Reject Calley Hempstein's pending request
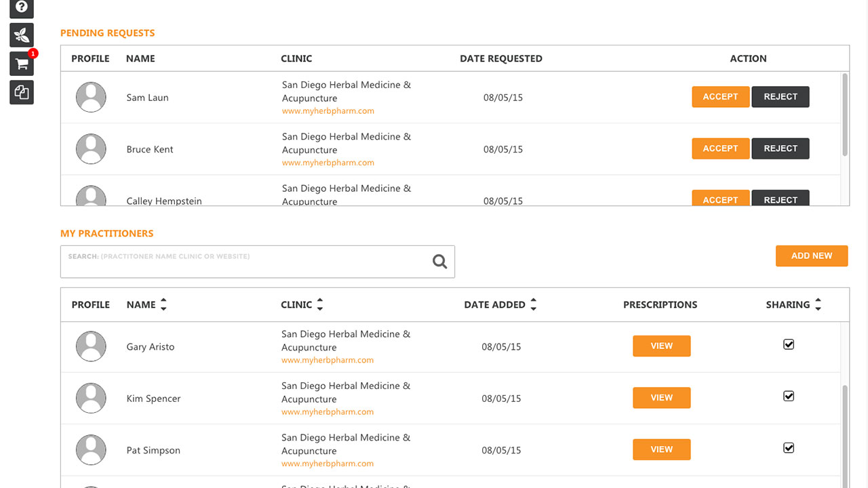868x488 pixels. pyautogui.click(x=781, y=198)
